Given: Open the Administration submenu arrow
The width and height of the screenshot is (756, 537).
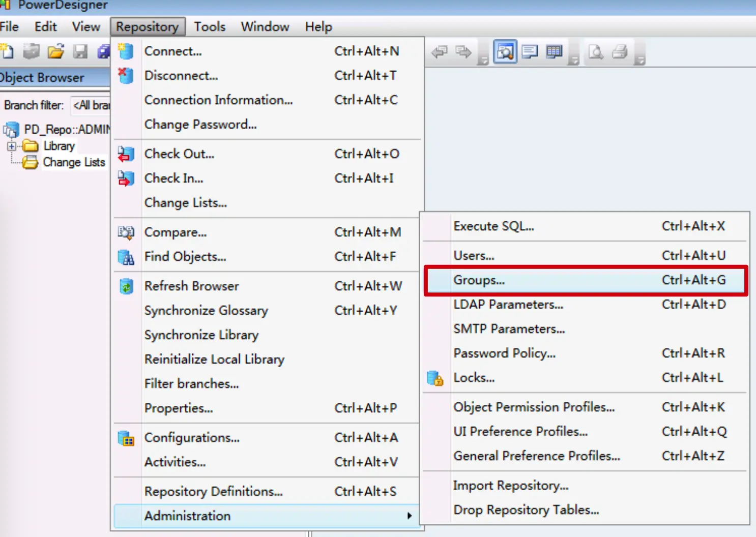Looking at the screenshot, I should 410,516.
